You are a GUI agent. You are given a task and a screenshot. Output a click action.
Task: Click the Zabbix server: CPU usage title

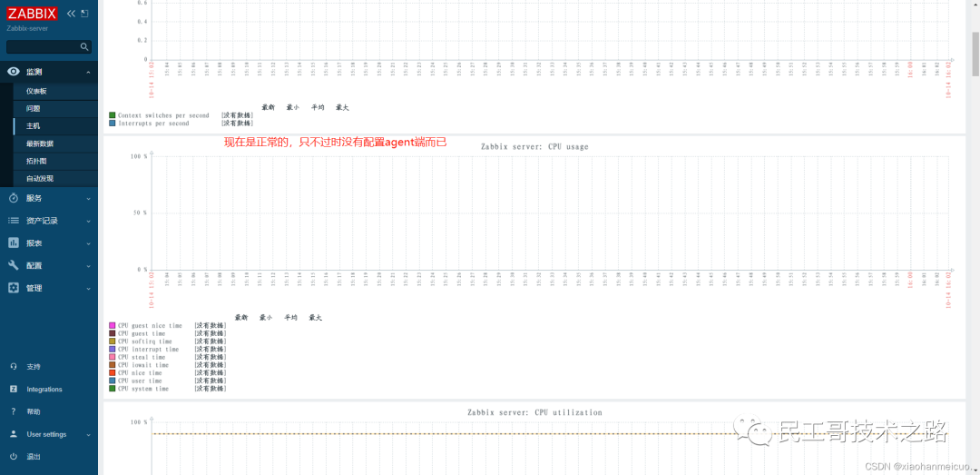[x=534, y=146]
